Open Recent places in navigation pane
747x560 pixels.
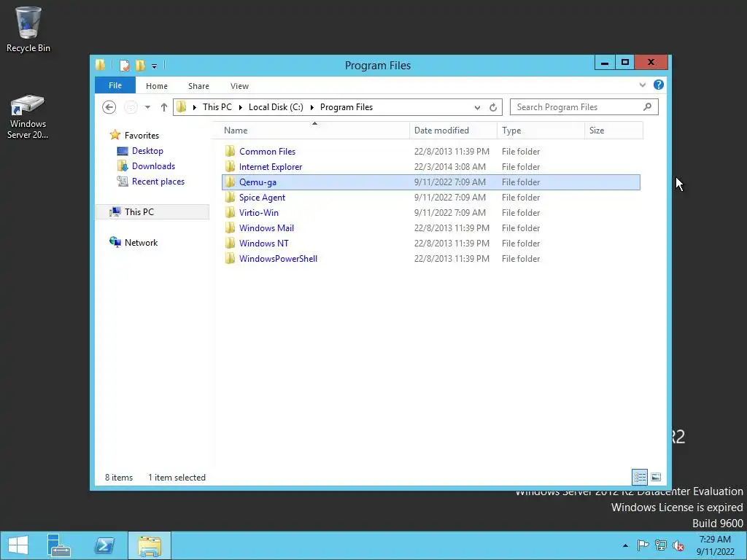[x=158, y=182]
